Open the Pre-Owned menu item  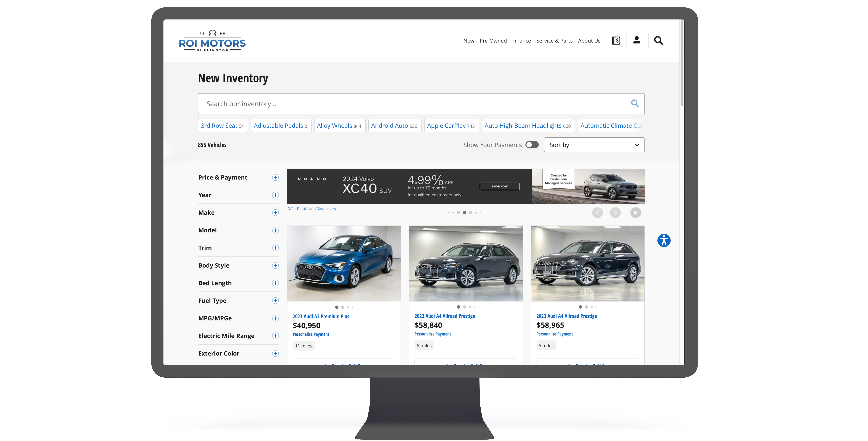coord(493,41)
